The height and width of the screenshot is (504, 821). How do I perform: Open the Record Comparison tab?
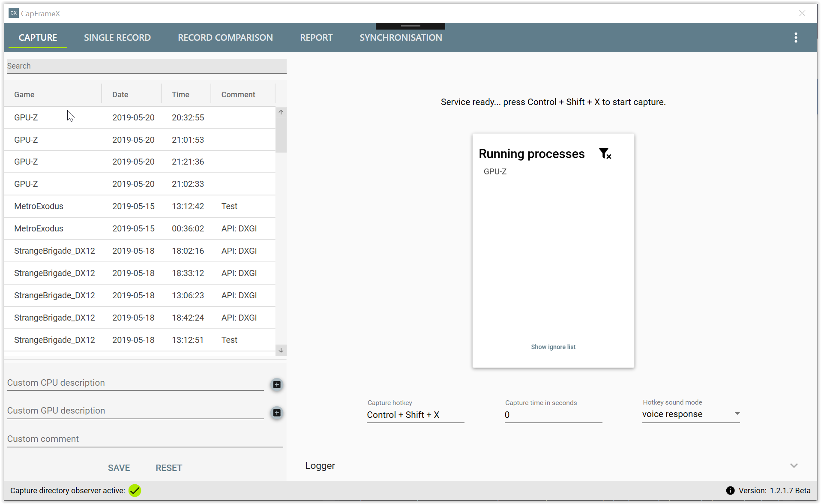pyautogui.click(x=225, y=38)
